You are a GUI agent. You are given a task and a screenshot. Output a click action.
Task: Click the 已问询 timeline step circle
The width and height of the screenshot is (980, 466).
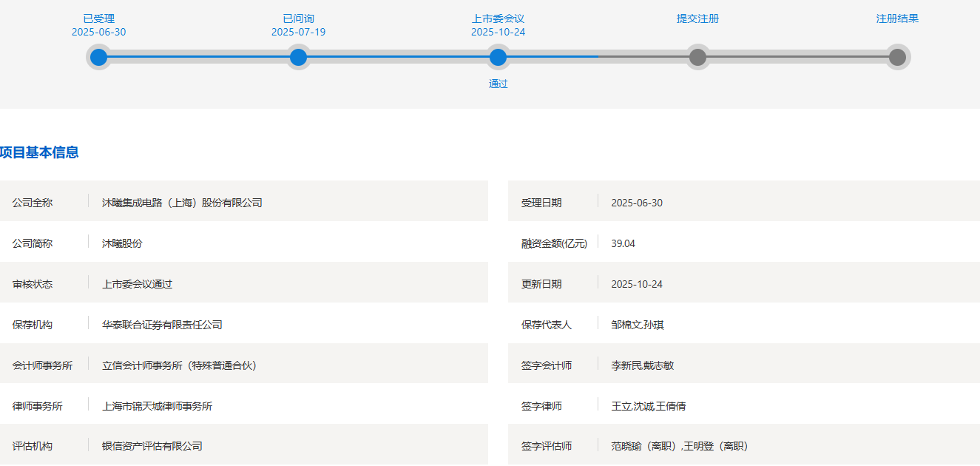click(298, 57)
